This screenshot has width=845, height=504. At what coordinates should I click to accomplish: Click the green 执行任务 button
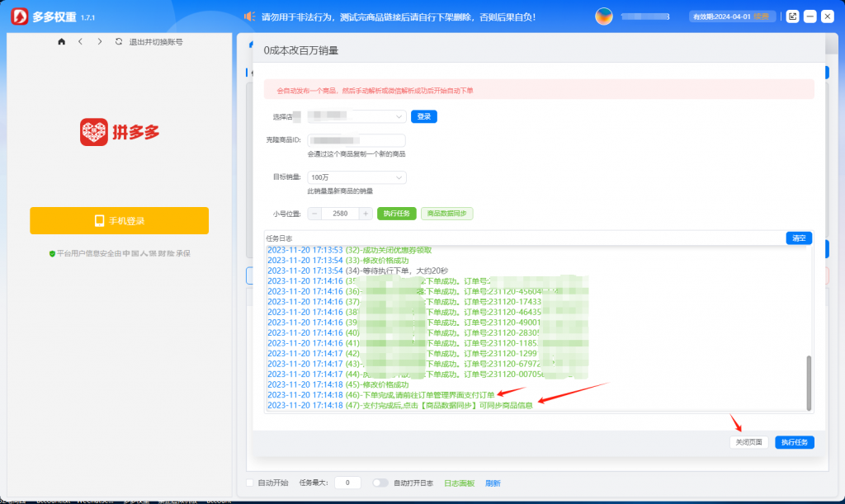click(x=397, y=214)
